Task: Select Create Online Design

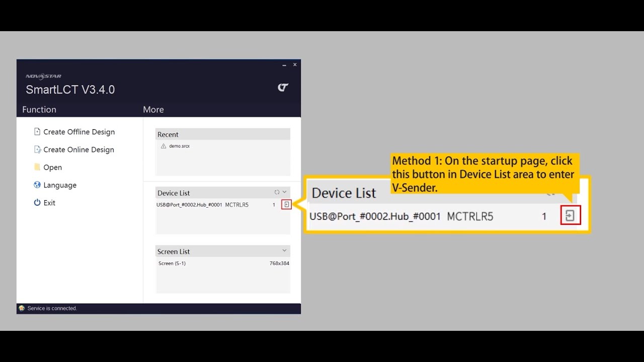Action: (x=74, y=149)
